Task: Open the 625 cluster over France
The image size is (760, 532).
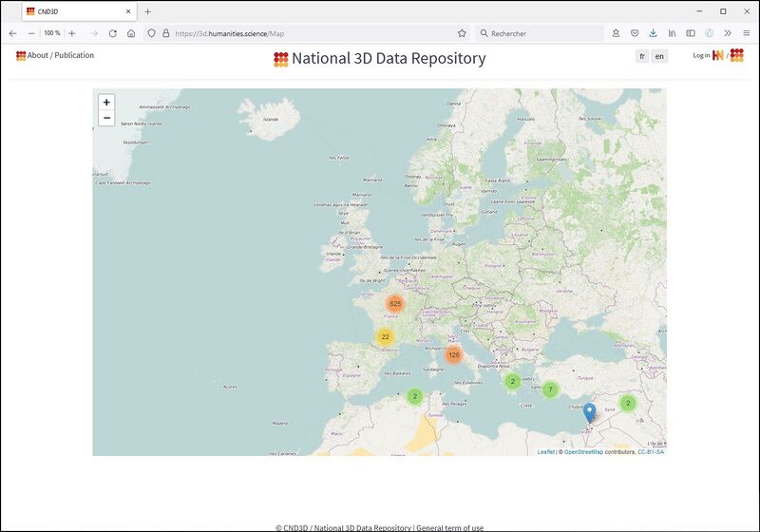Action: coord(395,304)
